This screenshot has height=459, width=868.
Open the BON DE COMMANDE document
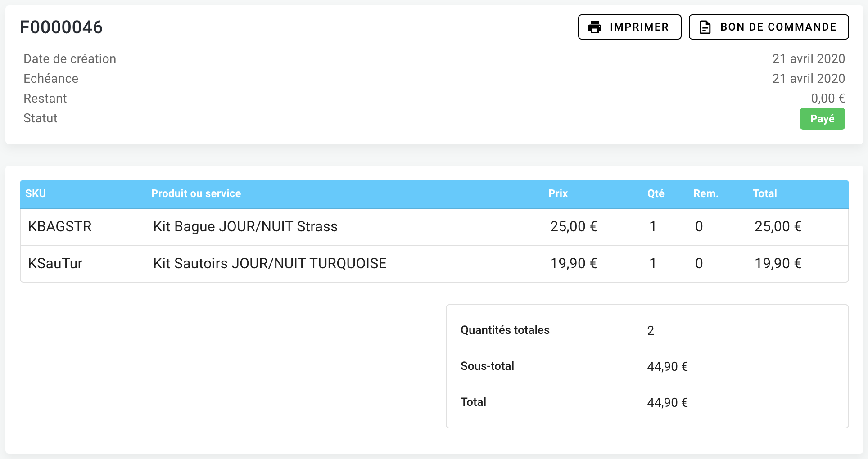click(769, 27)
